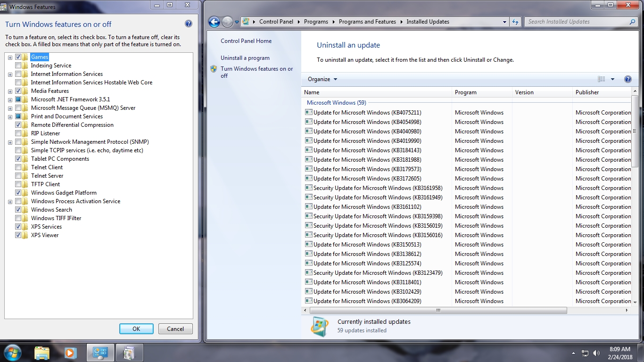Screen dimensions: 644x362
Task: Uncheck Remote Differential Compression
Action: [18, 125]
